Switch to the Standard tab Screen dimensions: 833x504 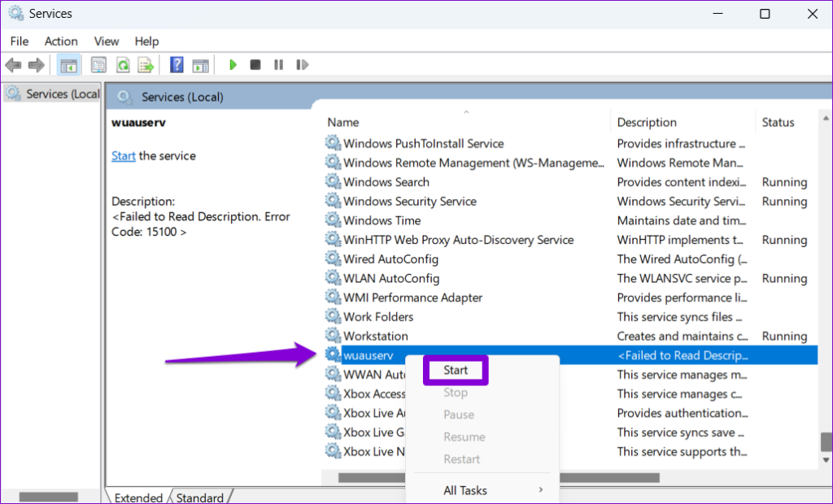point(199,497)
